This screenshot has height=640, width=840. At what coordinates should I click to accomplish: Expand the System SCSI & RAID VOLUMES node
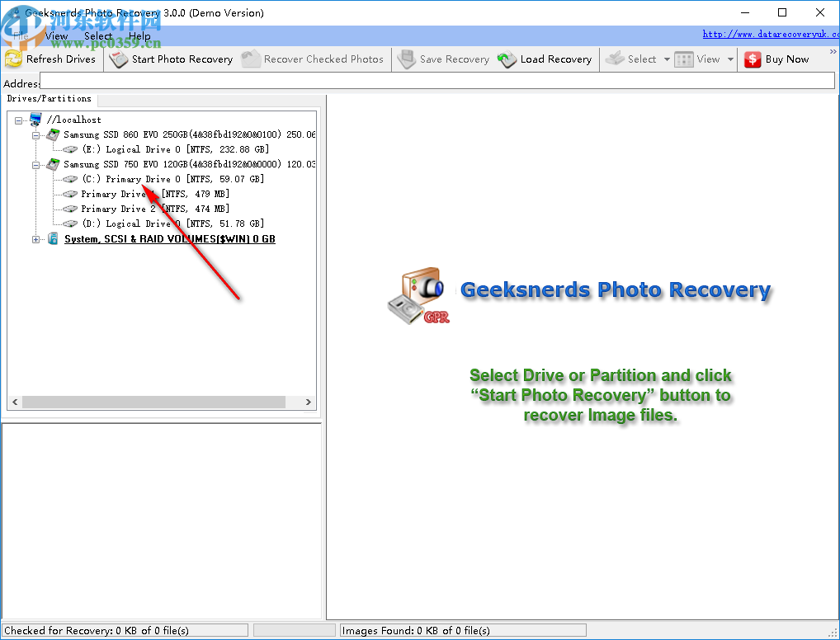35,238
